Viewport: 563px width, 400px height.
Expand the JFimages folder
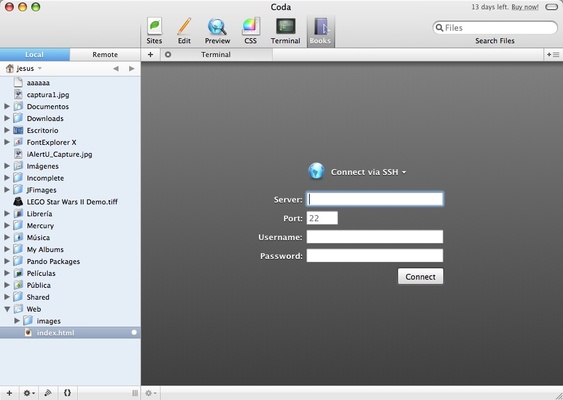pyautogui.click(x=7, y=190)
